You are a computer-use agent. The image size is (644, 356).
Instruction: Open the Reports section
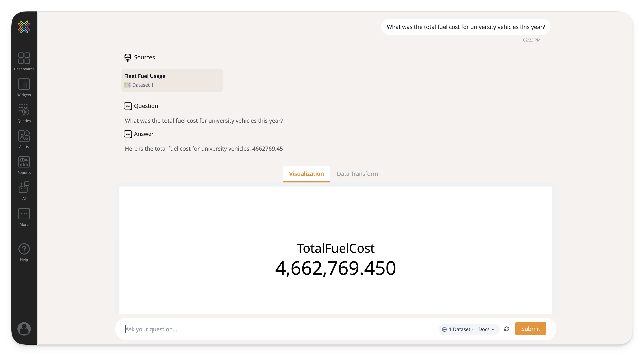point(24,165)
